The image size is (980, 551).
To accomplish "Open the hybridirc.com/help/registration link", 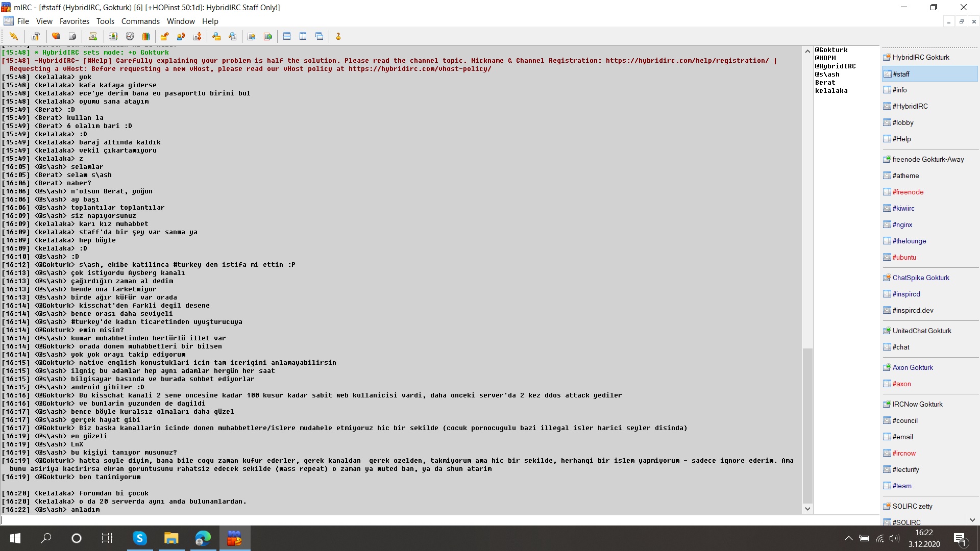I will (x=687, y=61).
